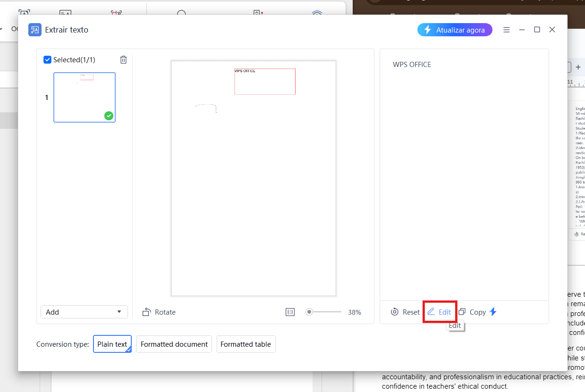
Task: Edit the extracted text
Action: (439, 312)
